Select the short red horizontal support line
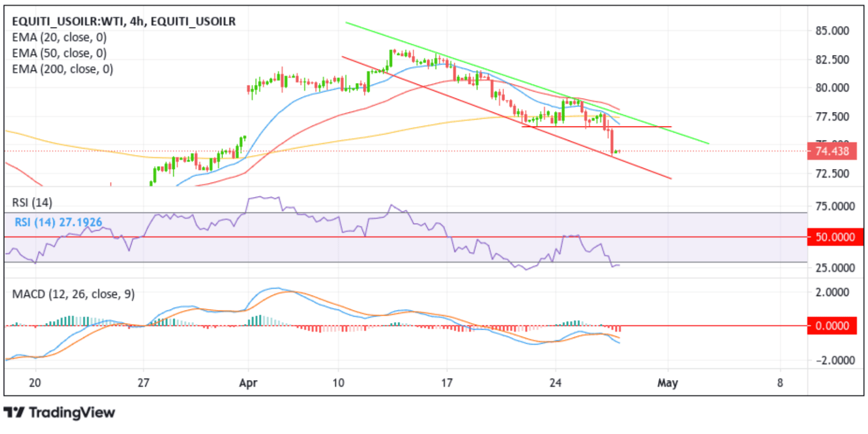Viewport: 868px width, 434px height. click(x=596, y=127)
